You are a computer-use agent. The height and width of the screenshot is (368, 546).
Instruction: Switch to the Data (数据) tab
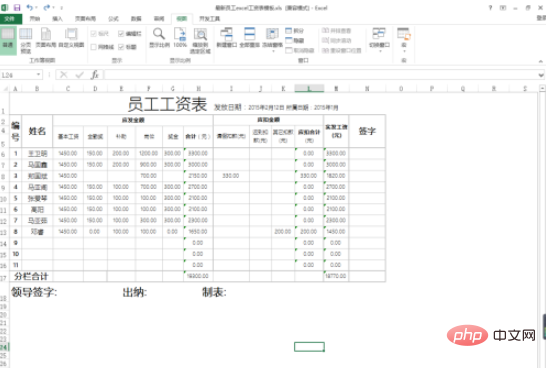[x=136, y=18]
